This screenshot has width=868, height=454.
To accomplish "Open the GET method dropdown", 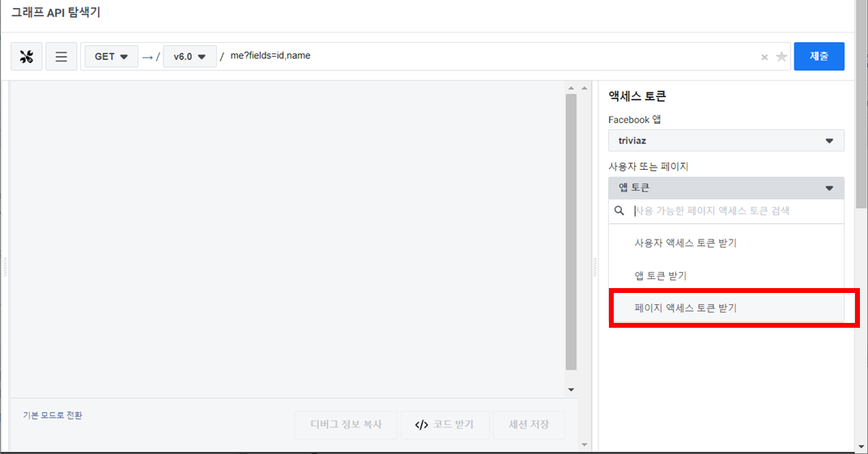I will [x=111, y=57].
